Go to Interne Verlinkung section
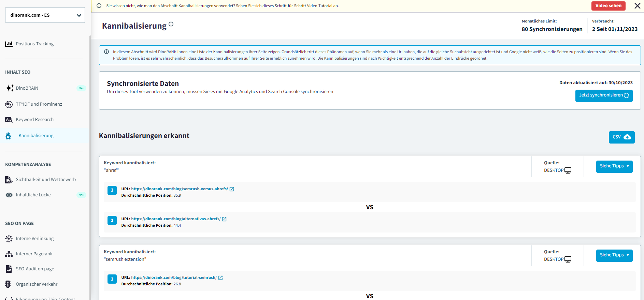This screenshot has height=300, width=644. pos(35,239)
